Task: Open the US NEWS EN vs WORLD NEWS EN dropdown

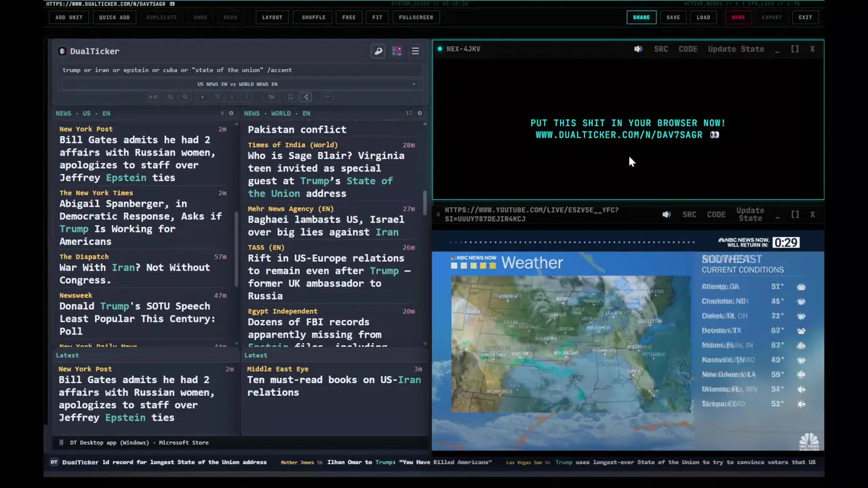Action: point(241,84)
